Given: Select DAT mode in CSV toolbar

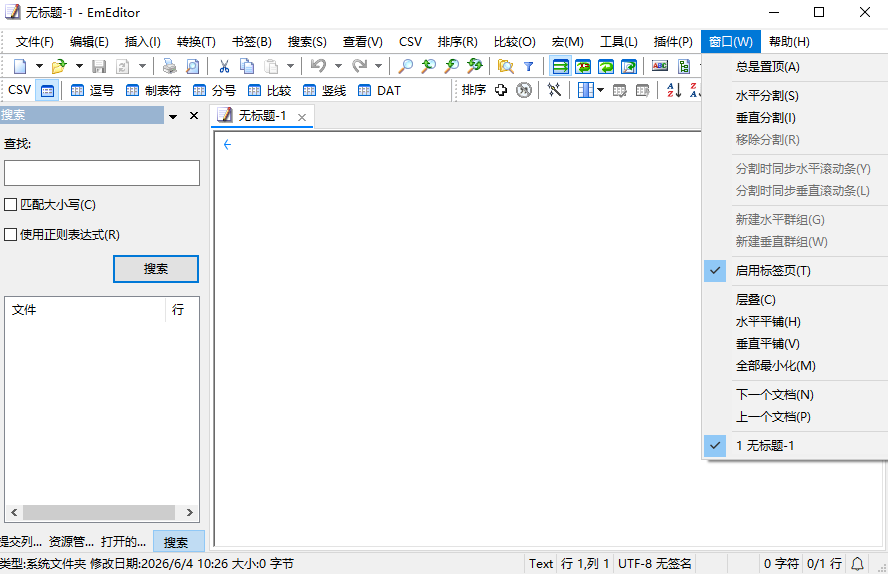Looking at the screenshot, I should coord(379,91).
